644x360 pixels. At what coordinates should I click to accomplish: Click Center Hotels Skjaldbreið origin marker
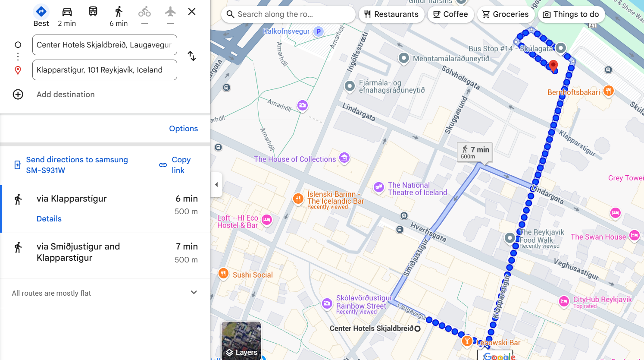[x=417, y=328]
